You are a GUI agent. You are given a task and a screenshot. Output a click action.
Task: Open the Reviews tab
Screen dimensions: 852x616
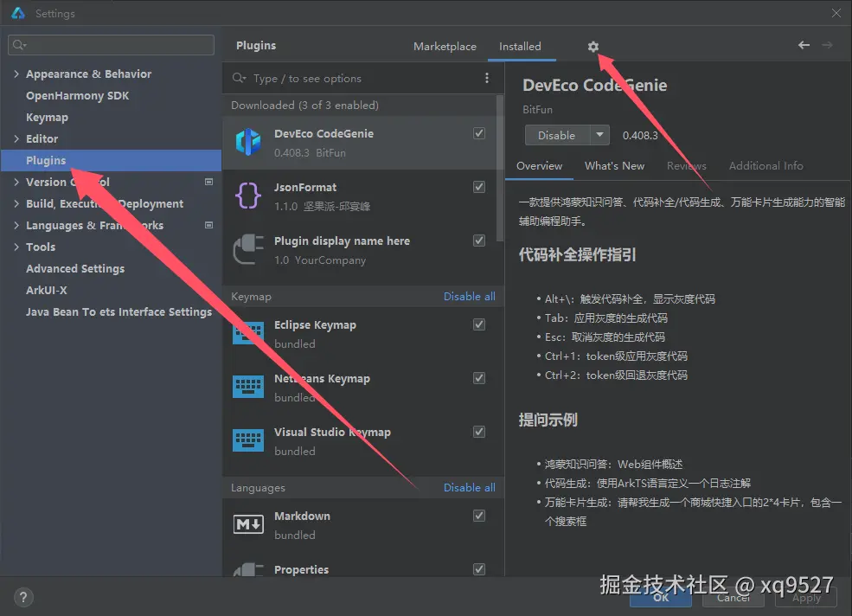point(686,166)
